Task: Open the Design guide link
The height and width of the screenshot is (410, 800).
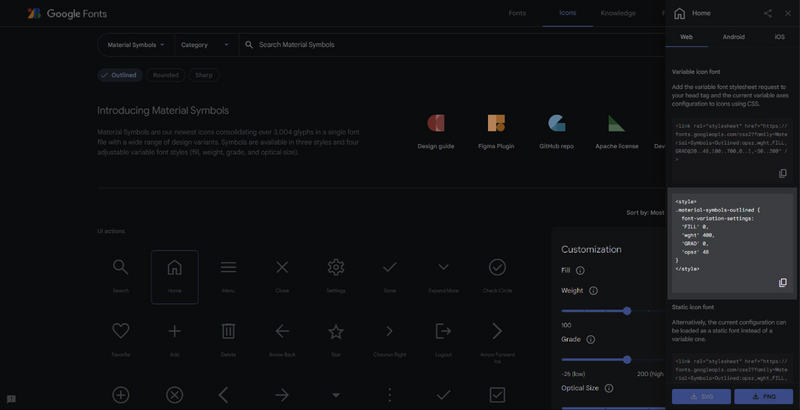Action: coord(436,132)
